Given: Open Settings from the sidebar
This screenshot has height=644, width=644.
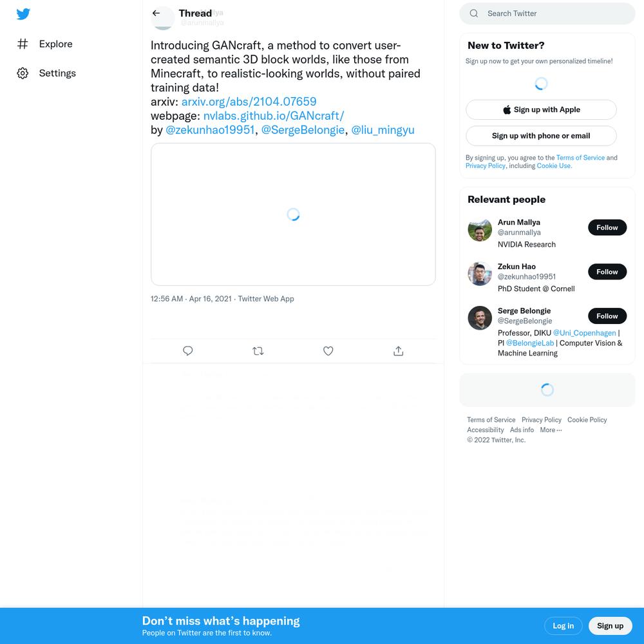Looking at the screenshot, I should point(46,73).
